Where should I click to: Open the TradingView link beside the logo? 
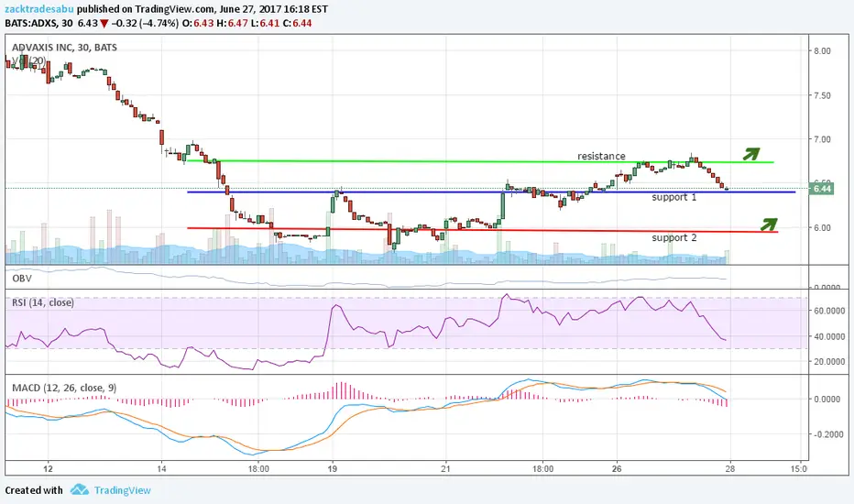point(123,490)
